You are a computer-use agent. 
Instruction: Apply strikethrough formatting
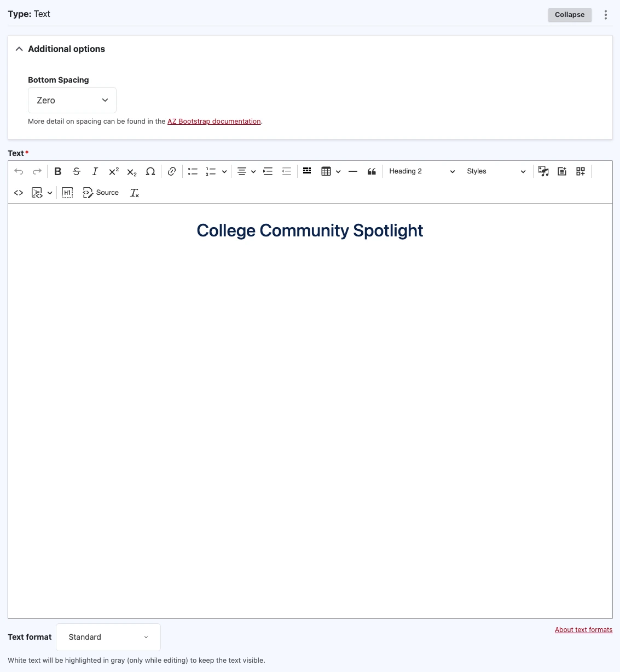(77, 171)
